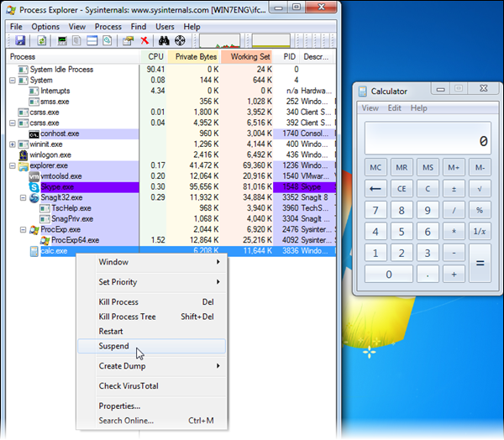Click the Process column header
Viewport: 504px width, 440px height.
(x=73, y=57)
